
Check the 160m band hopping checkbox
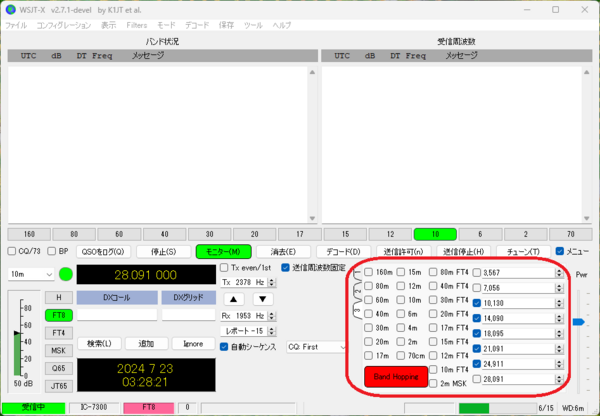(x=370, y=272)
